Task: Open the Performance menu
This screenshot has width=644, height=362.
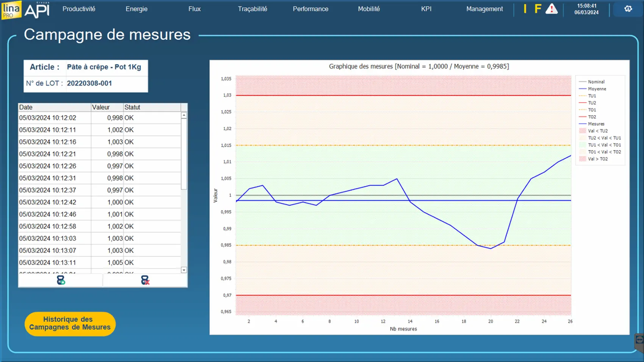Action: (x=310, y=9)
